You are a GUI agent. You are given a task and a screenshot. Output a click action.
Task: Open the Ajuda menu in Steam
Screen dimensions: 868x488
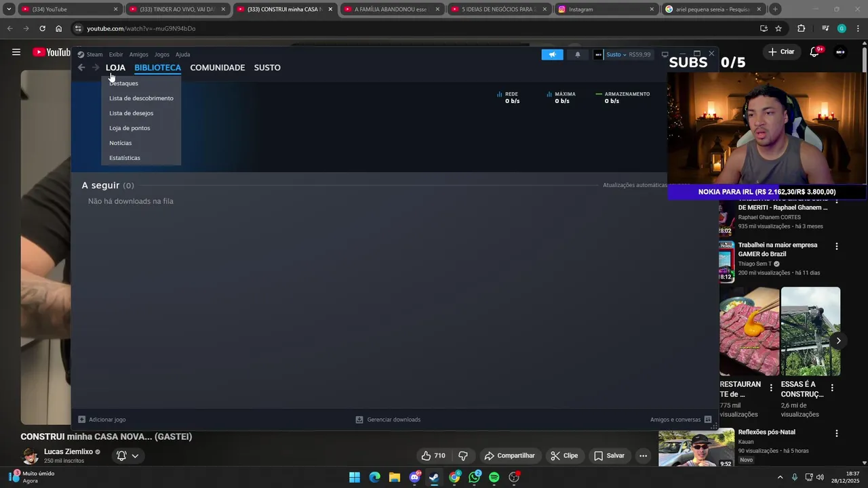[182, 54]
